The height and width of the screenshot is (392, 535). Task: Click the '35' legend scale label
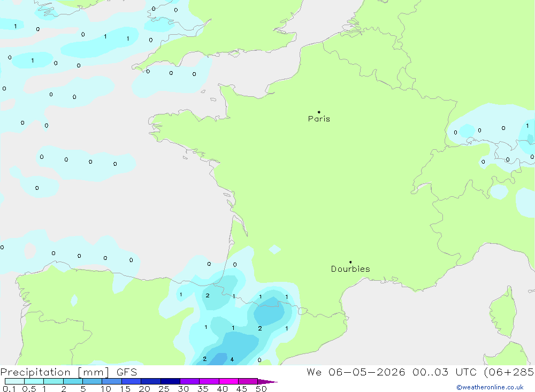click(x=203, y=389)
